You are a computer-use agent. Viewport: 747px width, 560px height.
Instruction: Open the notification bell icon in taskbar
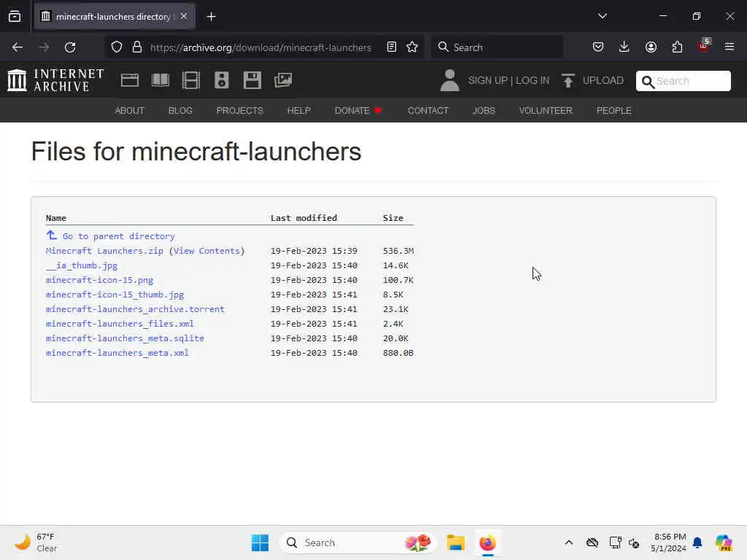pyautogui.click(x=697, y=542)
